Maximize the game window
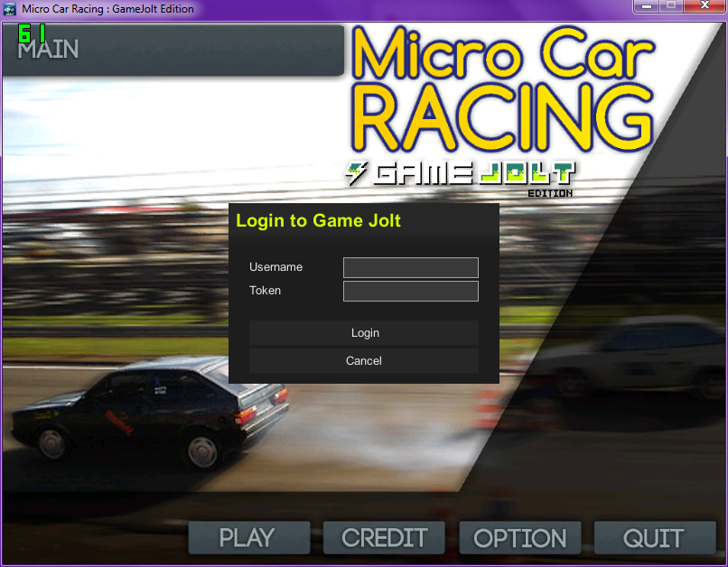The image size is (728, 567). coord(670,6)
